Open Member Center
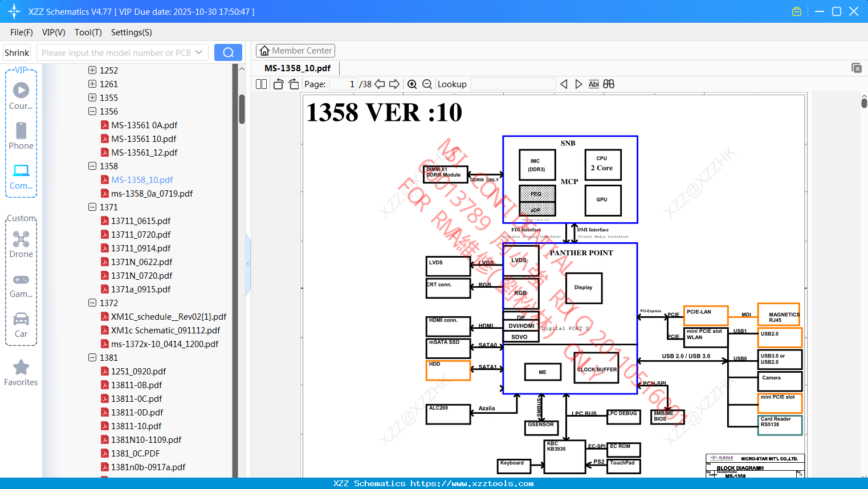Screen dimensions: 868x489 click(295, 50)
